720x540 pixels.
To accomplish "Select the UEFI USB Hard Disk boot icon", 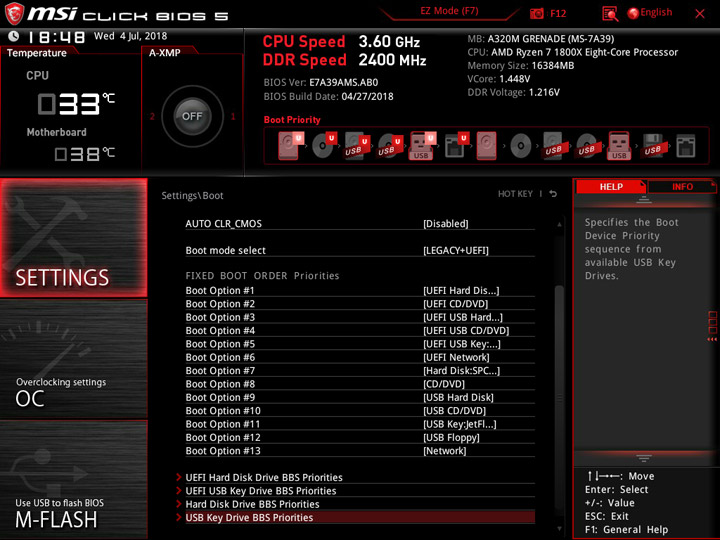I will point(357,146).
